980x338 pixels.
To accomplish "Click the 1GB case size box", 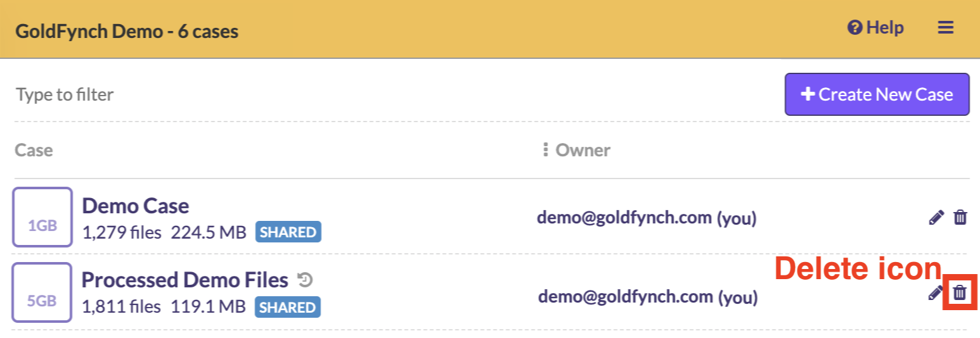I will 42,217.
